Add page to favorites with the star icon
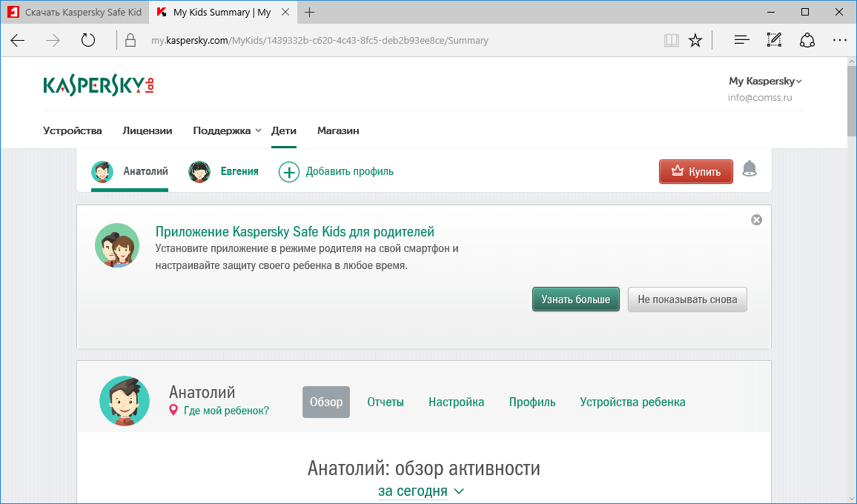857x504 pixels. coord(695,40)
